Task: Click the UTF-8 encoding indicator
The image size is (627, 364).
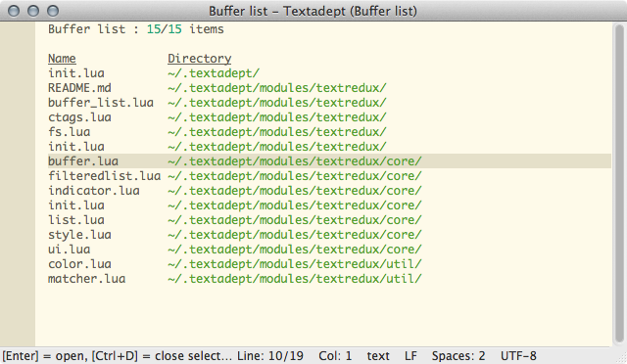Action: coord(518,356)
